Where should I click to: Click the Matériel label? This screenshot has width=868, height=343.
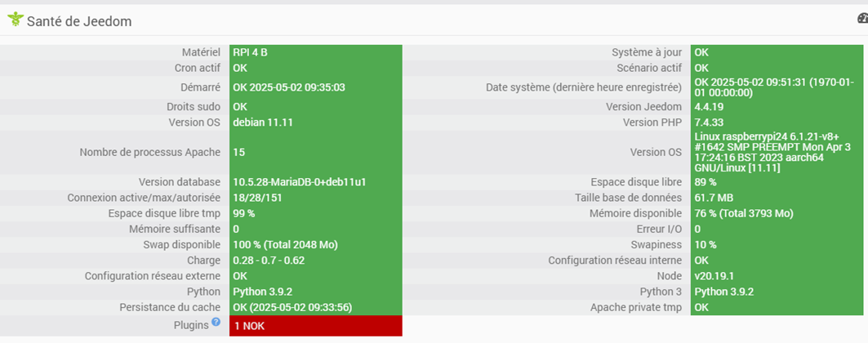click(201, 52)
